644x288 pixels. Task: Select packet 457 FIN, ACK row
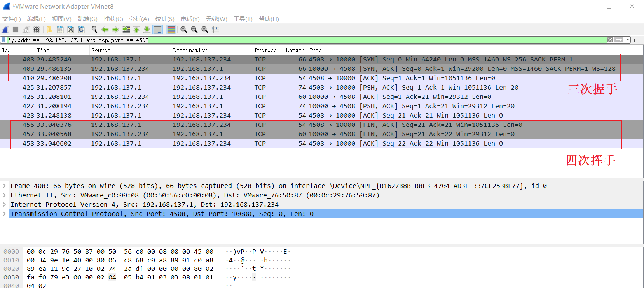pyautogui.click(x=322, y=134)
